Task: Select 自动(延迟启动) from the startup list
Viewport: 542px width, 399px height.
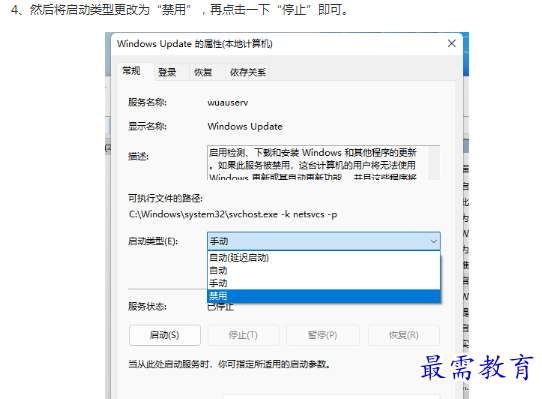Action: coord(324,258)
